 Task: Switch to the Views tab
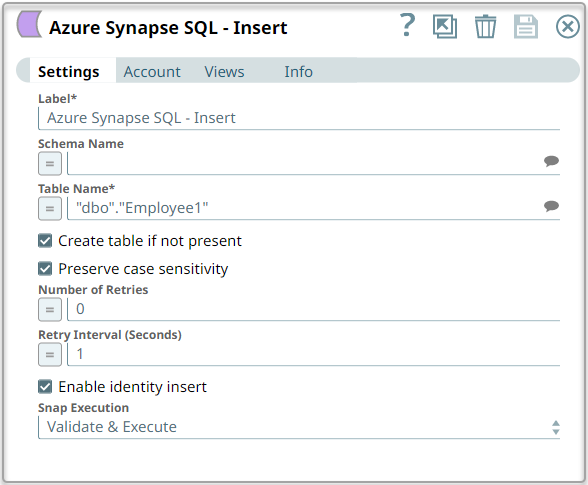pos(224,72)
